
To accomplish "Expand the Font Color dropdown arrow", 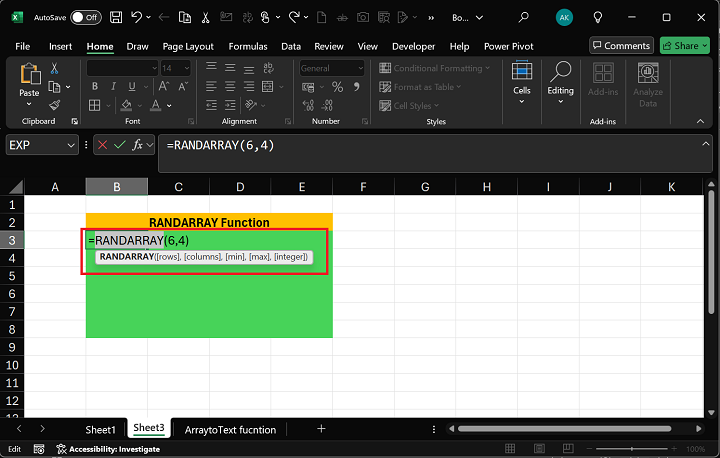I will pos(169,106).
